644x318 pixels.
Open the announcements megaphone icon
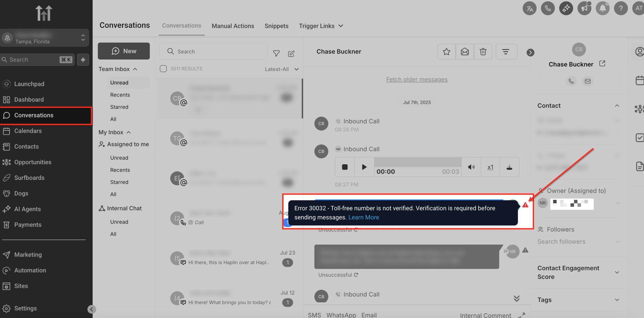point(584,8)
